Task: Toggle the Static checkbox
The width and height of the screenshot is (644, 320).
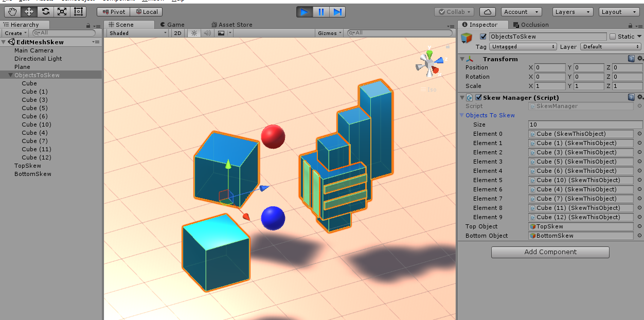Action: pyautogui.click(x=612, y=37)
